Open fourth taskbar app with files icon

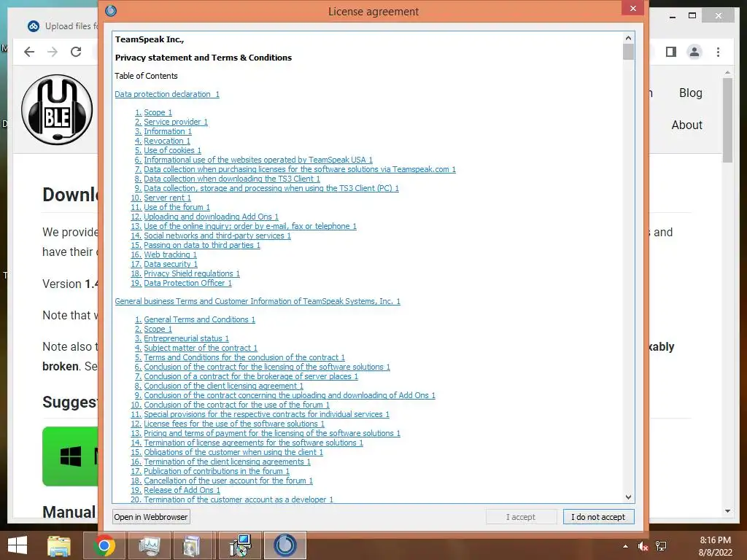(193, 545)
